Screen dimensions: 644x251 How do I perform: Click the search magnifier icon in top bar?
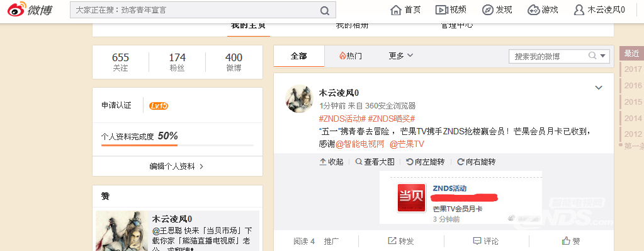pos(324,10)
